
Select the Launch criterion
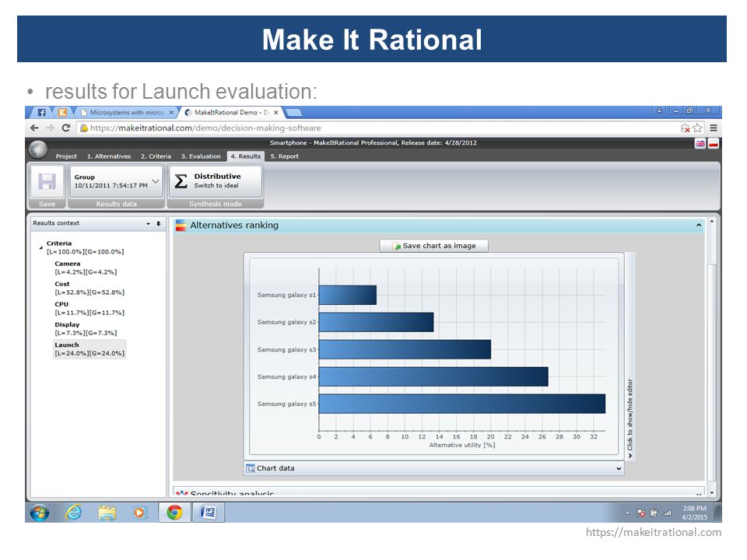(89, 349)
